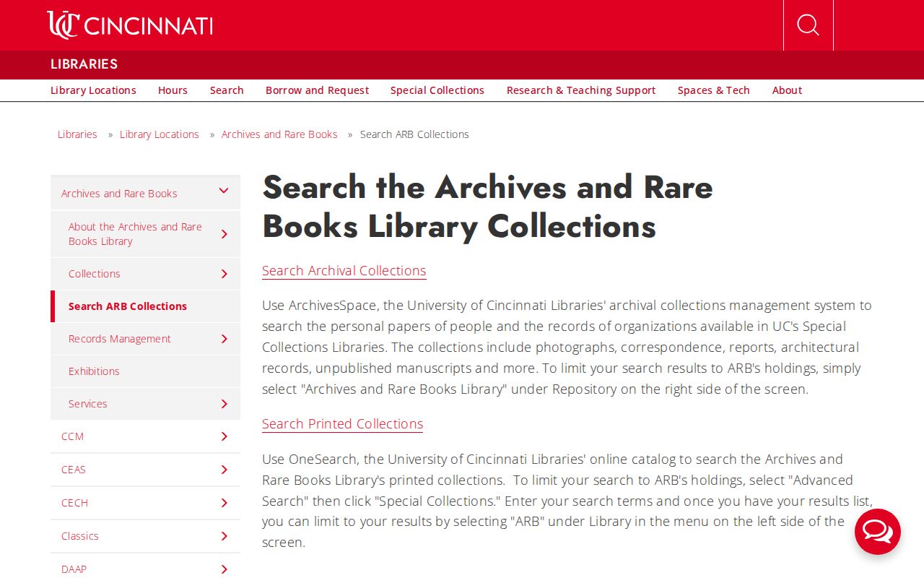924x578 pixels.
Task: Open Research & Teaching Support menu
Action: (x=581, y=90)
